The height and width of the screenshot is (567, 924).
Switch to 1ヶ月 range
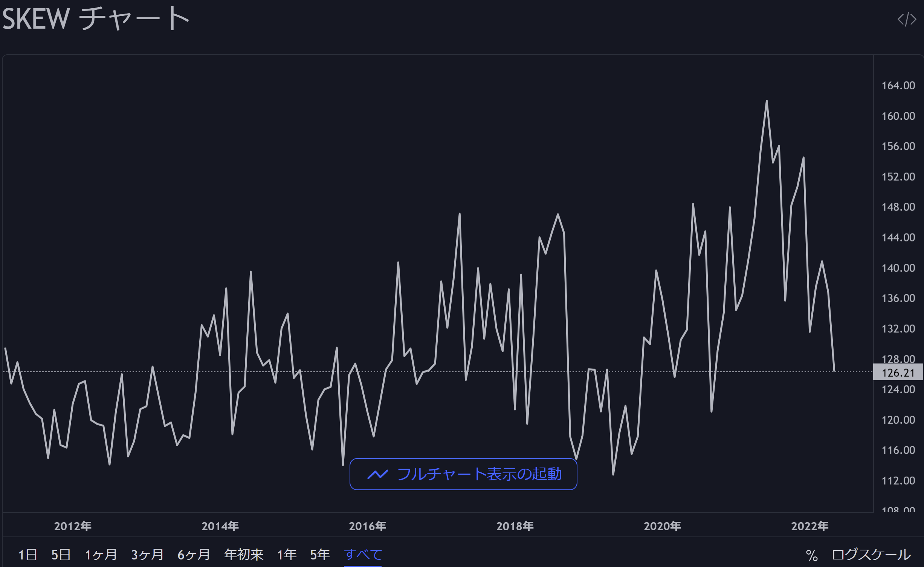tap(101, 555)
